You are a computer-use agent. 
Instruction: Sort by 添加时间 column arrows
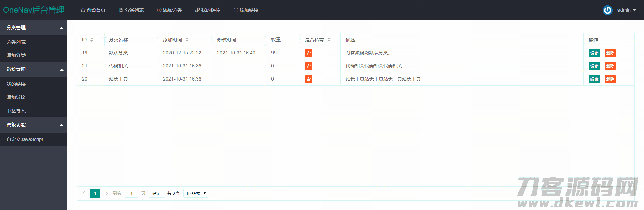pos(187,40)
